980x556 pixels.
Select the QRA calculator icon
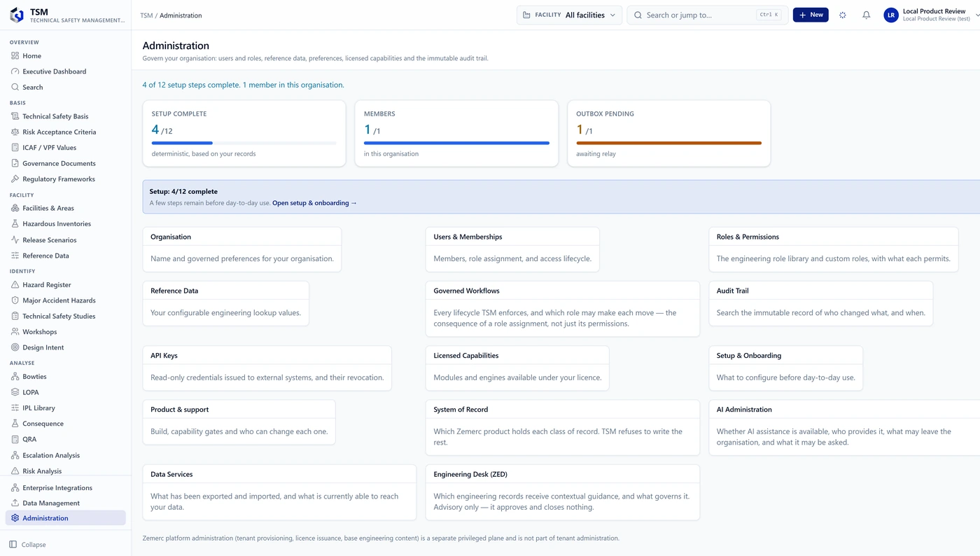[x=15, y=439]
